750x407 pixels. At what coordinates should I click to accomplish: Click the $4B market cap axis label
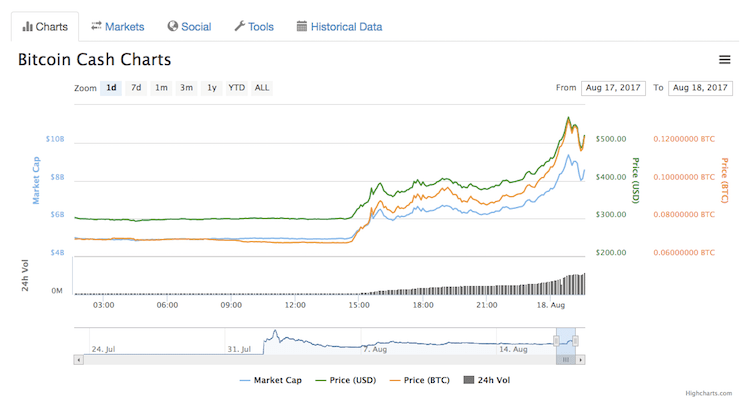point(57,253)
